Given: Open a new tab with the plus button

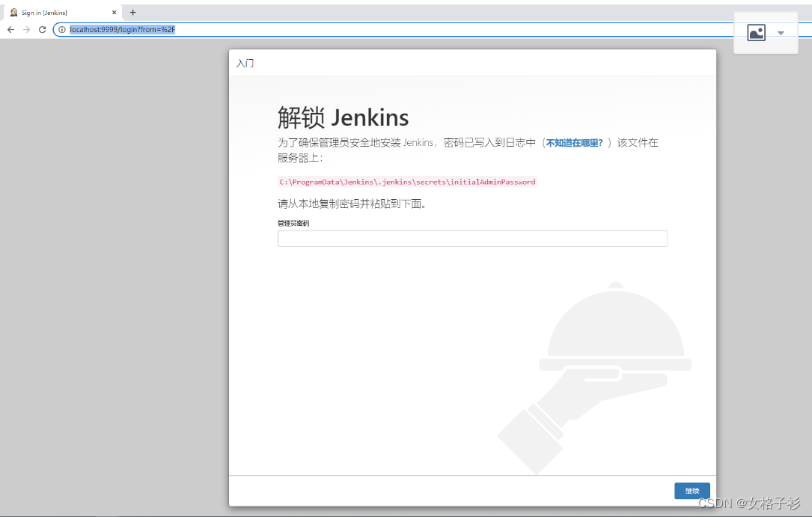Looking at the screenshot, I should click(132, 13).
